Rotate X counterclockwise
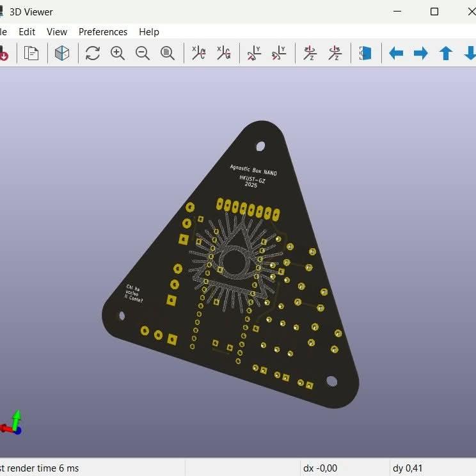Screen dimensions: 476x476 tap(223, 53)
